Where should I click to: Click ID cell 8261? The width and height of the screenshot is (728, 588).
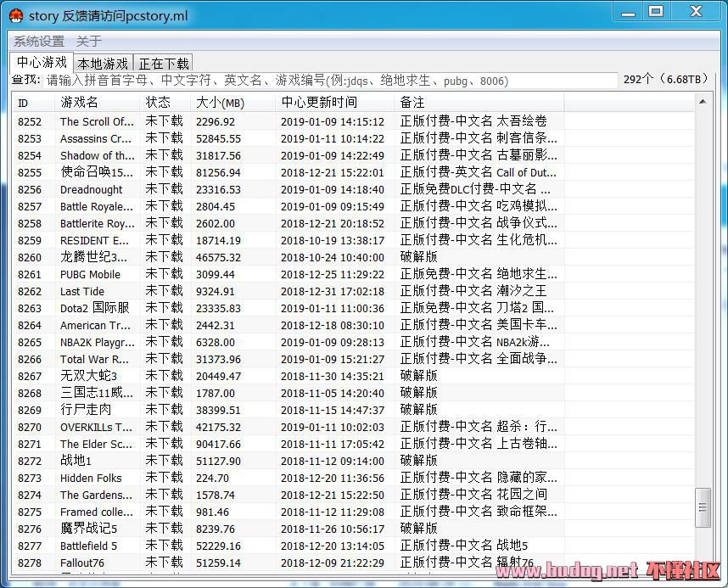(x=30, y=275)
